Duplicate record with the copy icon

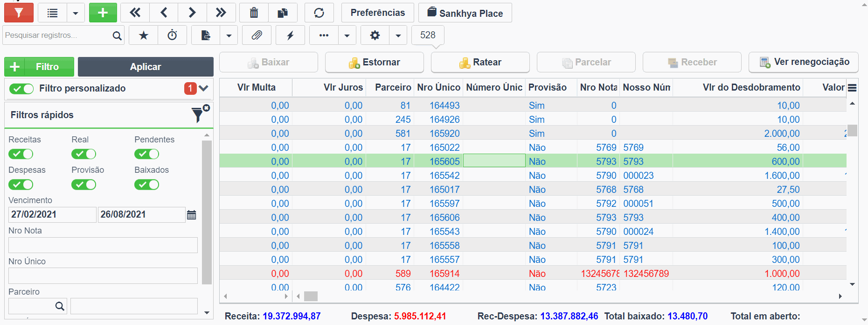(283, 13)
